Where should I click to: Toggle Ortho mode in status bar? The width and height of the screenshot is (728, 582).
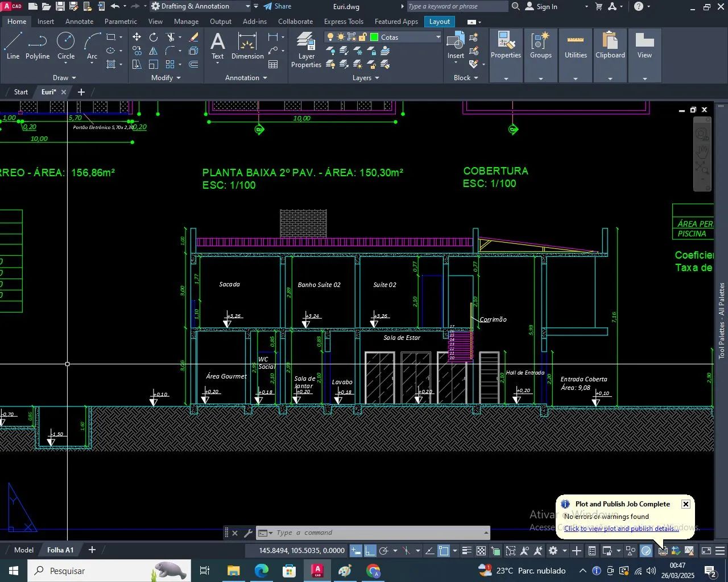(x=370, y=551)
